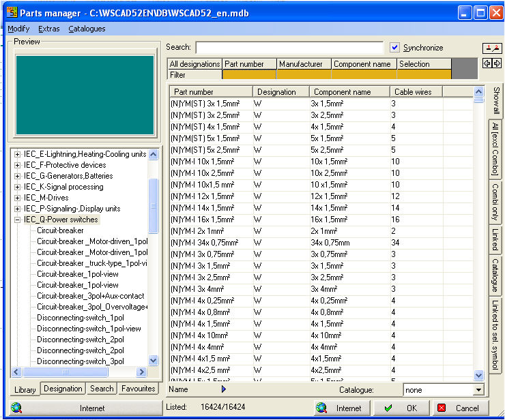
Task: Click the globe icon on left Internet button
Action: pyautogui.click(x=16, y=408)
